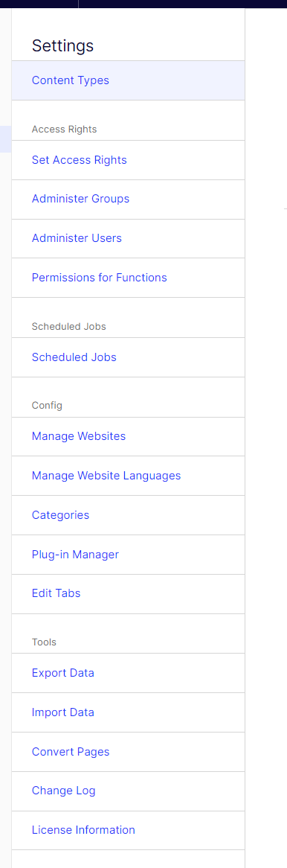The height and width of the screenshot is (868, 287).
Task: Click the Access Rights section label
Action: coord(64,129)
